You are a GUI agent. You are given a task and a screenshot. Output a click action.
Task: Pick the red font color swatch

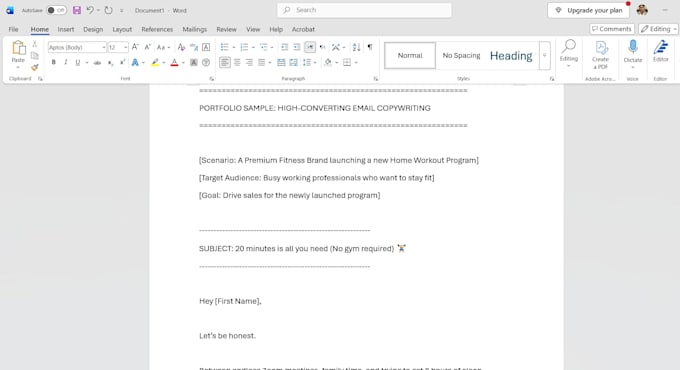[x=174, y=62]
